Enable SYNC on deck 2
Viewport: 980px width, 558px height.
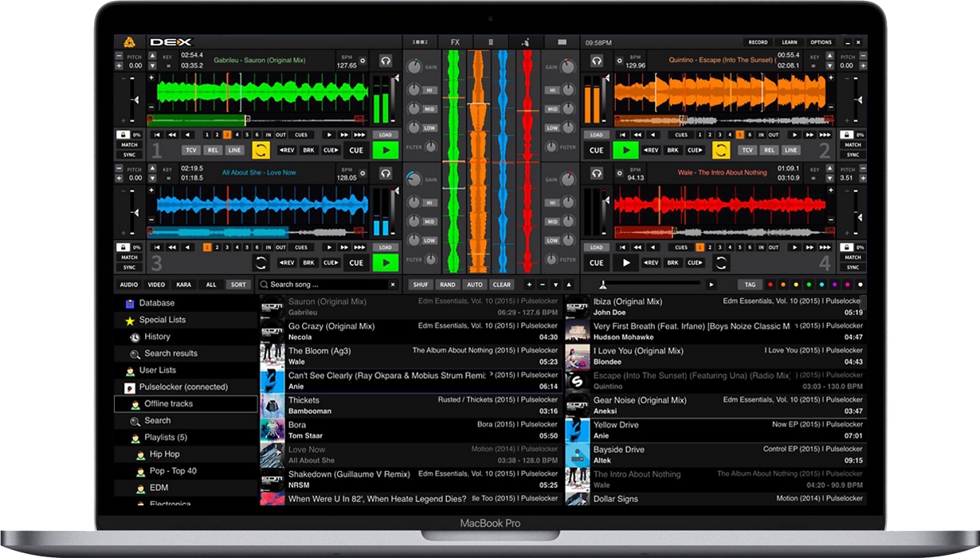[853, 155]
